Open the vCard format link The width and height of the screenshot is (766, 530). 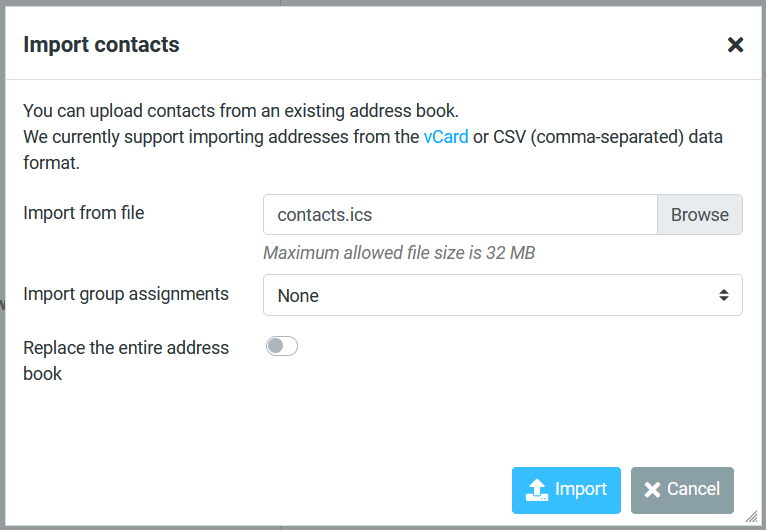pos(446,137)
